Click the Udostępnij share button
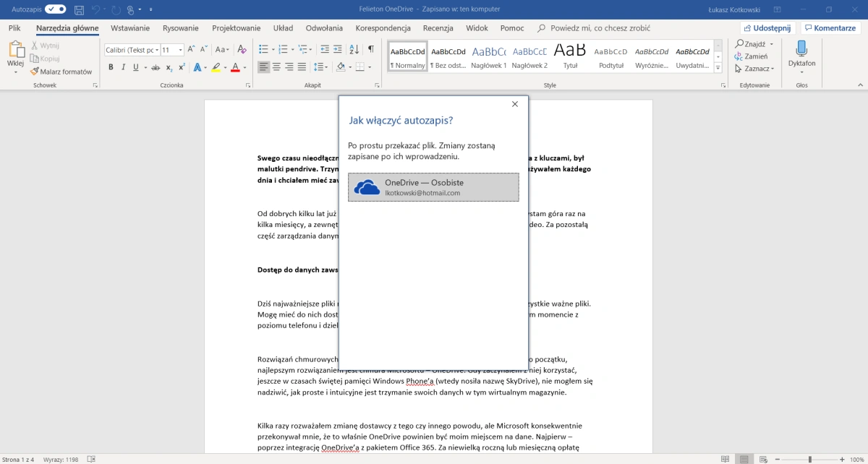 (x=768, y=28)
